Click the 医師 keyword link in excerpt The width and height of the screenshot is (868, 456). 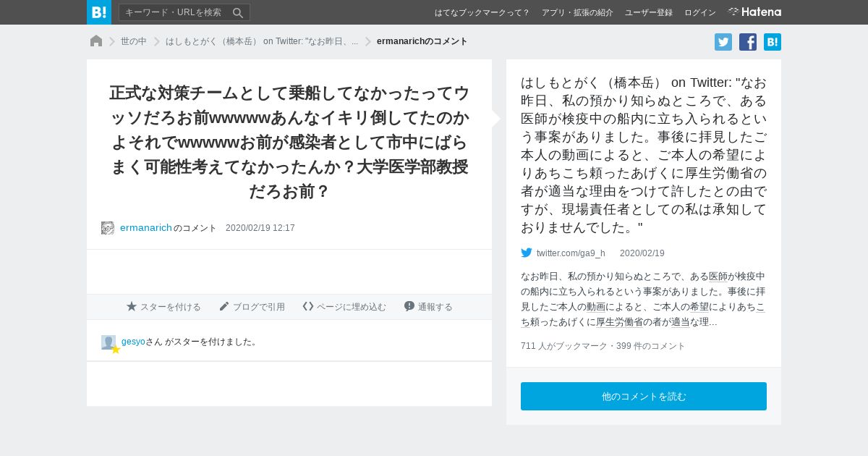click(719, 276)
